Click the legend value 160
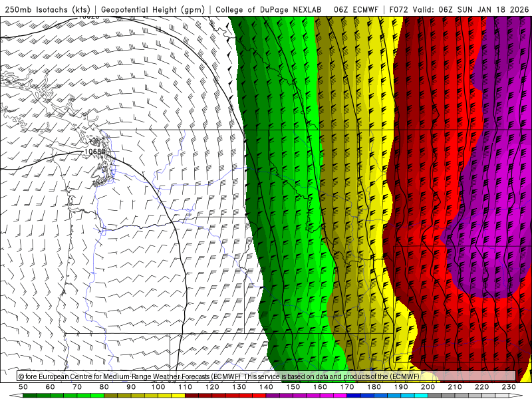 [x=320, y=387]
